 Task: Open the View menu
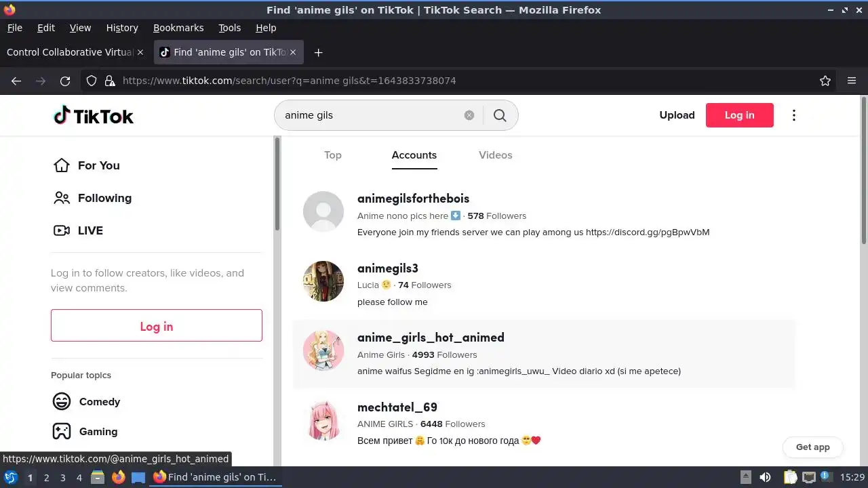(x=80, y=28)
